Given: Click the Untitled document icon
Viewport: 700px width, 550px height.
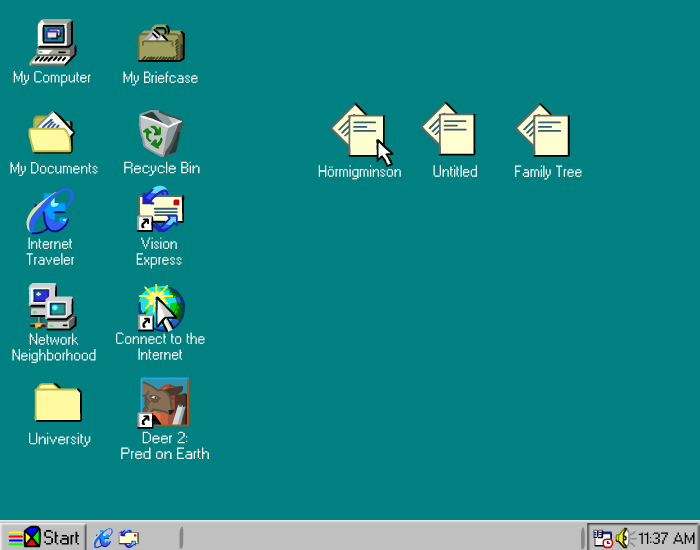Looking at the screenshot, I should click(454, 134).
